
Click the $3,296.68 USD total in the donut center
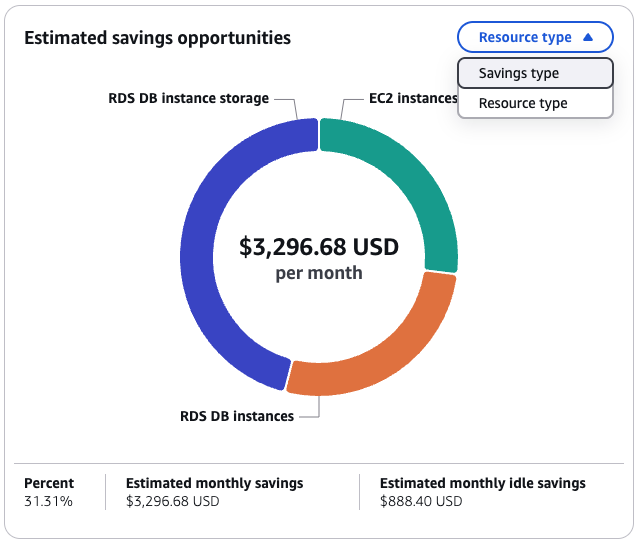point(319,247)
